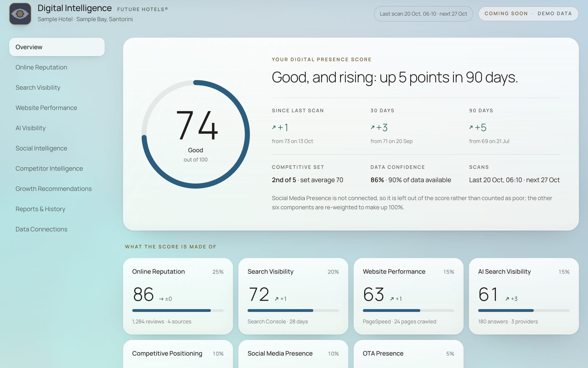View Growth Recommendations
Screen dimensions: 588x368
[57, 189]
